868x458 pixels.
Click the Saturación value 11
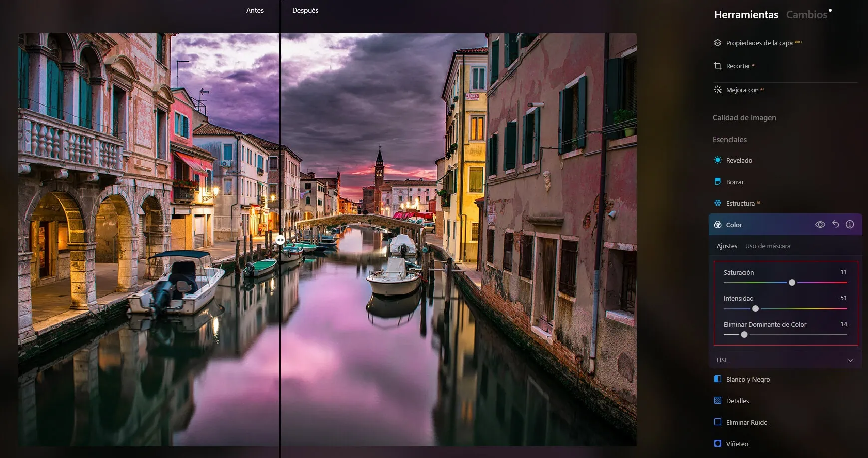[x=844, y=272]
